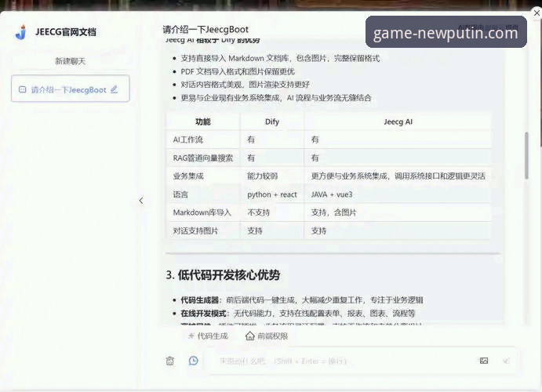
Task: Open the 请介绍一下JeecgBoot conversation in sidebar
Action: tap(71, 89)
